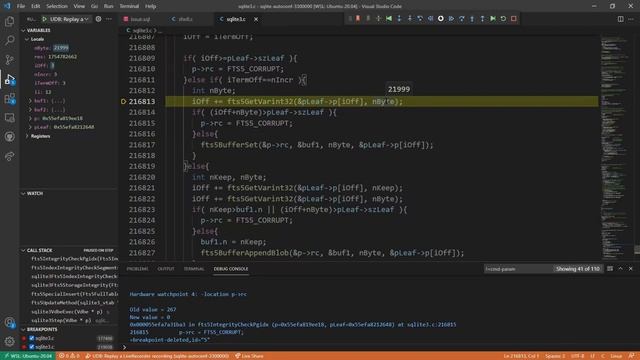Click the green go-to-end icon in debug toolbar
The width and height of the screenshot is (640, 360).
coord(493,19)
